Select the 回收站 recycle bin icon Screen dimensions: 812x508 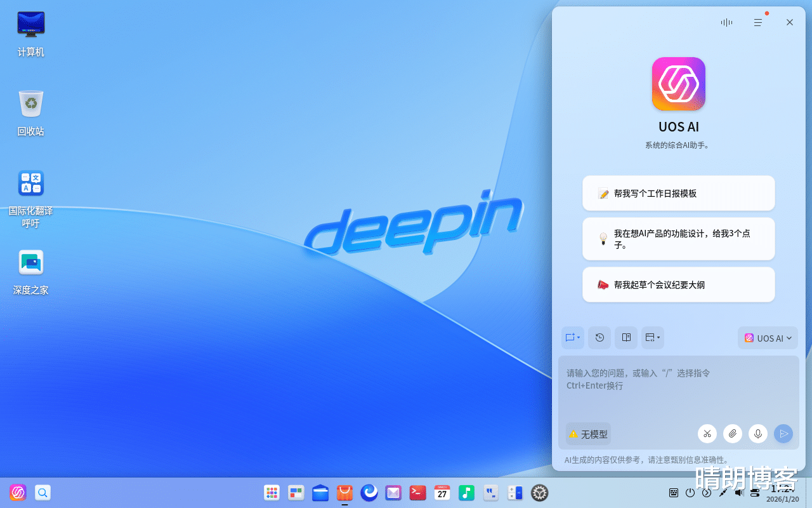[x=31, y=114]
